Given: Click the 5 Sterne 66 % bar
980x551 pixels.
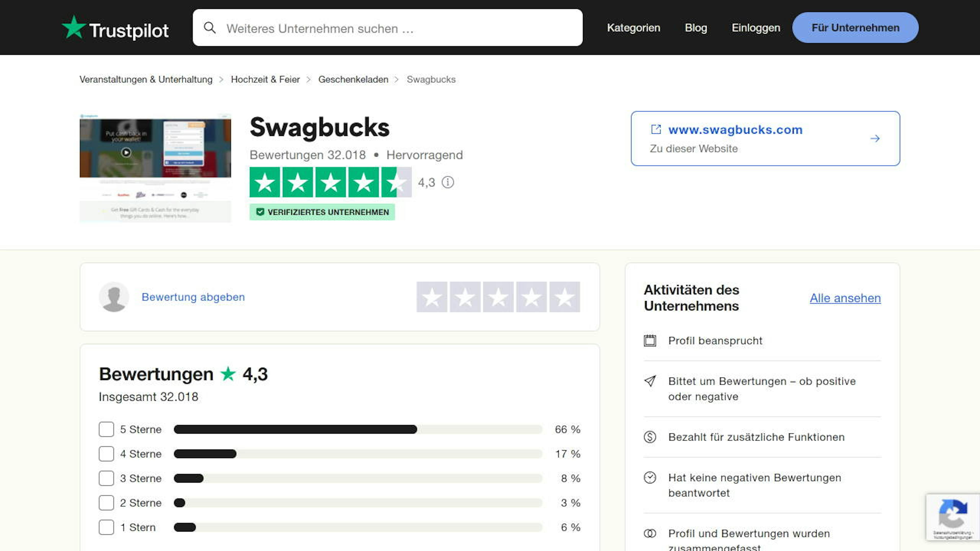Looking at the screenshot, I should click(x=358, y=429).
